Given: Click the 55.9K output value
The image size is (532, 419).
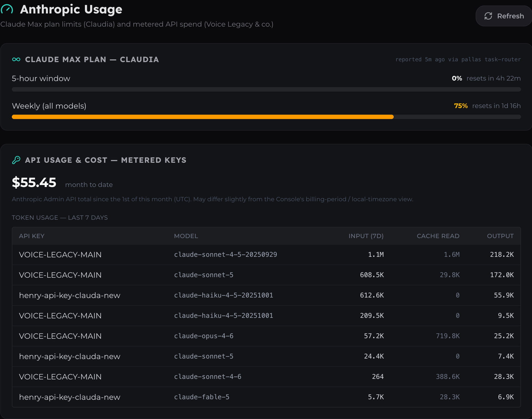Looking at the screenshot, I should pyautogui.click(x=504, y=295).
